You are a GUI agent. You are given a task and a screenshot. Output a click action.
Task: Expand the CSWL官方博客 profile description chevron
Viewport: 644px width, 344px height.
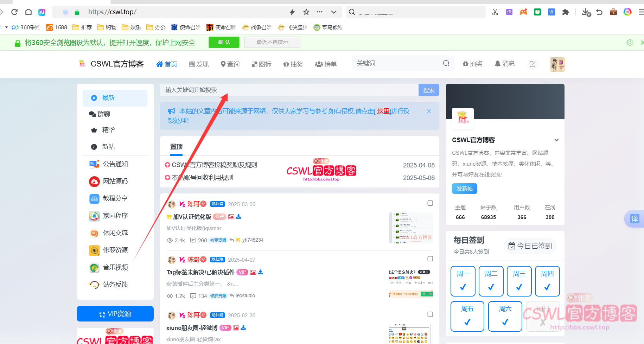556,140
